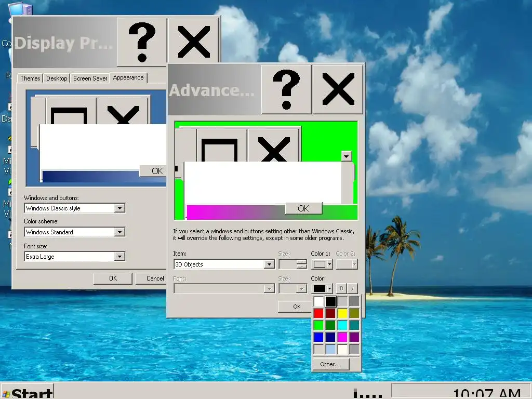Choose the navy blue palette swatch
Image resolution: width=532 pixels, height=399 pixels.
[x=330, y=337]
